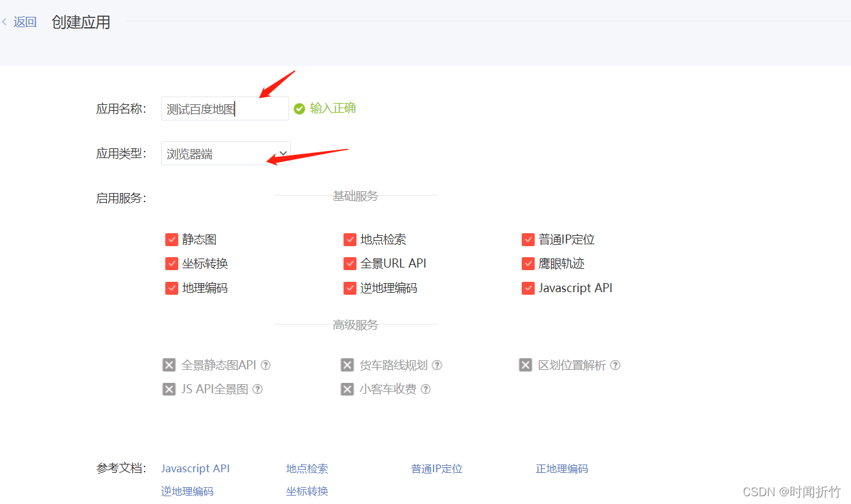Click help icon next to 货车路线规划

point(437,365)
